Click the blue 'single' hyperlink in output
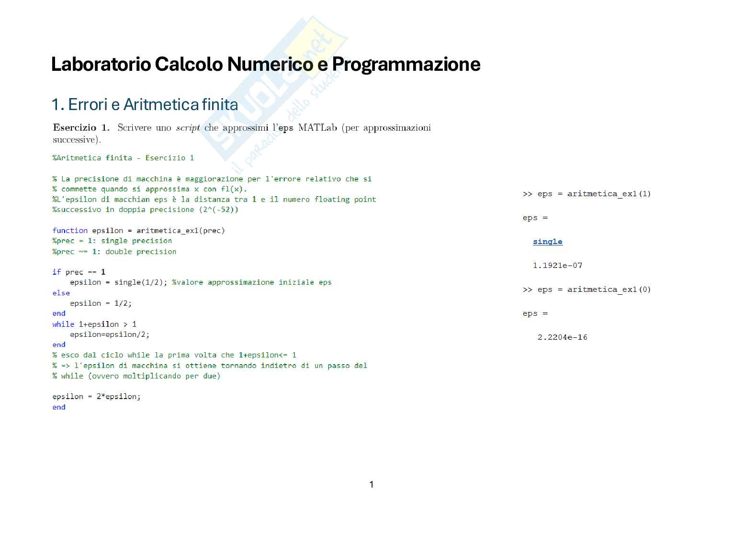Viewport: 756px width, 534px height. 547,242
